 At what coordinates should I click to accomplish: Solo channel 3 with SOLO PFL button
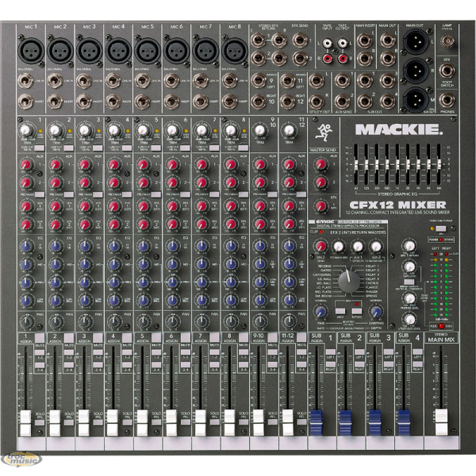(x=98, y=422)
